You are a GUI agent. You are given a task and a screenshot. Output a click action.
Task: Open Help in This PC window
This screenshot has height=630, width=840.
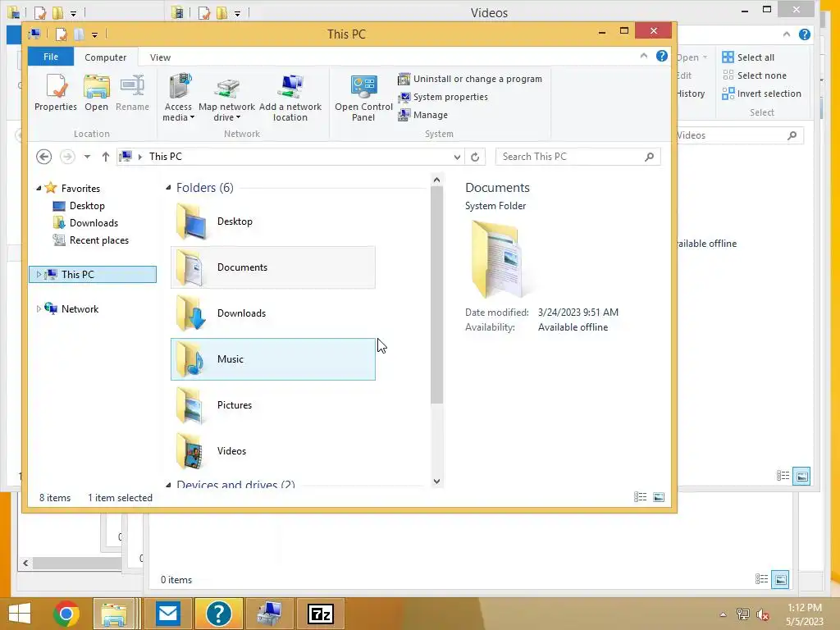coord(662,56)
